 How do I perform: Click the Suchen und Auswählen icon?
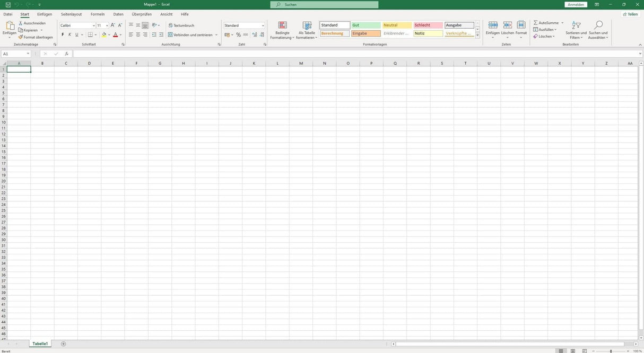(598, 30)
